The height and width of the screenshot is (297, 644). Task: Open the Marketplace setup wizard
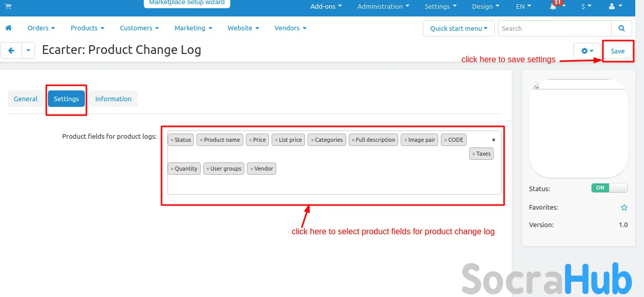pos(187,3)
